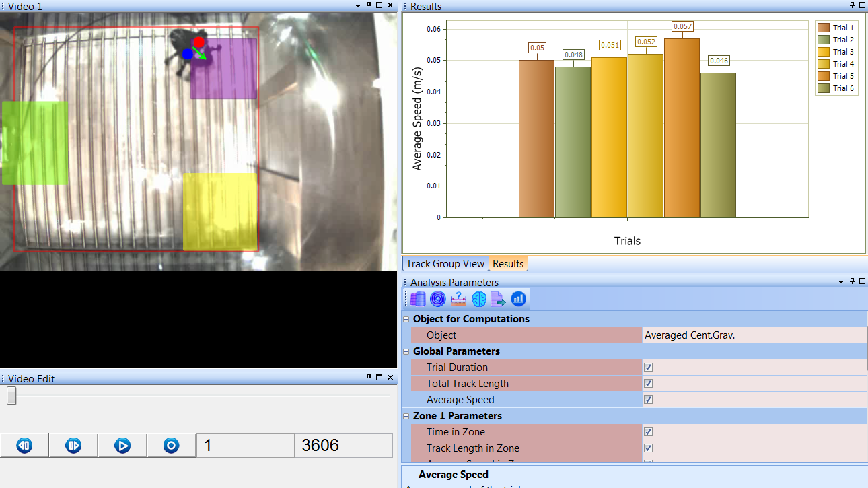Screen dimensions: 868x488
Task: Uncheck the Trial Duration checkbox
Action: [x=649, y=368]
